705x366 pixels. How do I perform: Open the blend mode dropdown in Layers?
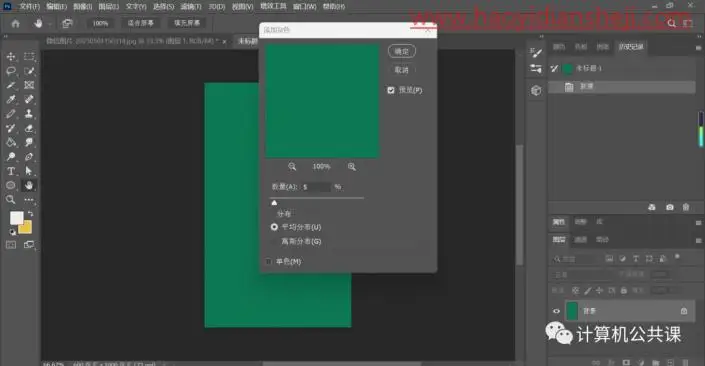(582, 274)
